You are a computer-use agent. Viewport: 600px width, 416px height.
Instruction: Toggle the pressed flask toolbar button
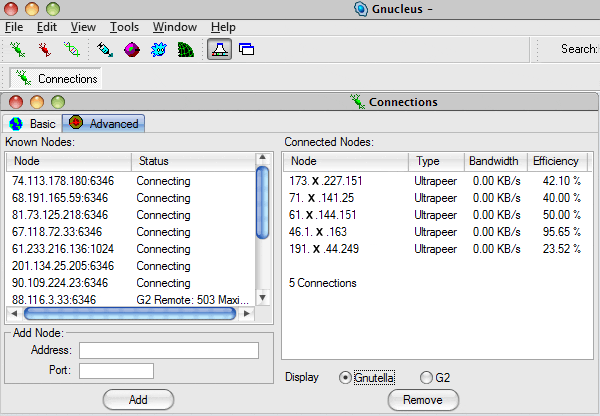pos(220,49)
